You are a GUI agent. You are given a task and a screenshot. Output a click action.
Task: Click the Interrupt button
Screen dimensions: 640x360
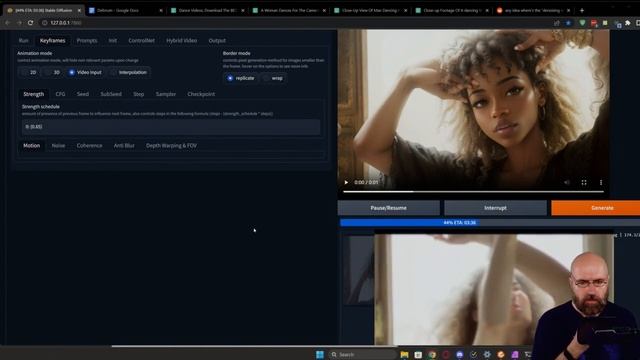(x=495, y=208)
